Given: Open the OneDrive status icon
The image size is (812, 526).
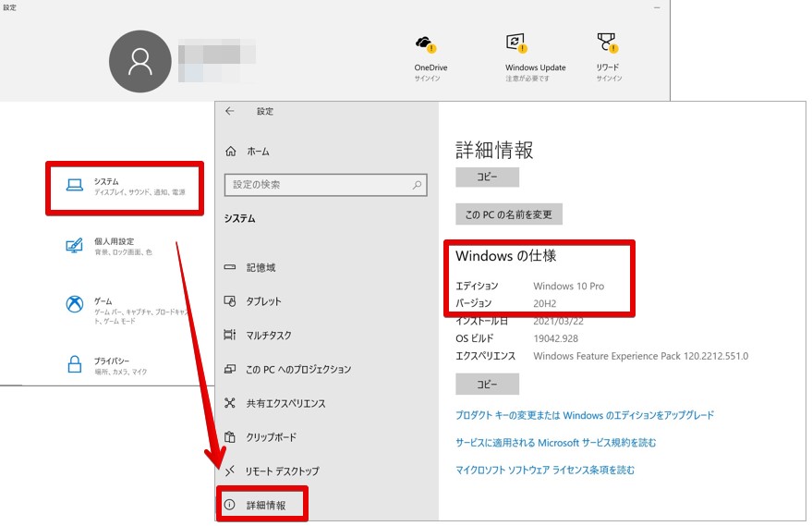Looking at the screenshot, I should [x=425, y=44].
